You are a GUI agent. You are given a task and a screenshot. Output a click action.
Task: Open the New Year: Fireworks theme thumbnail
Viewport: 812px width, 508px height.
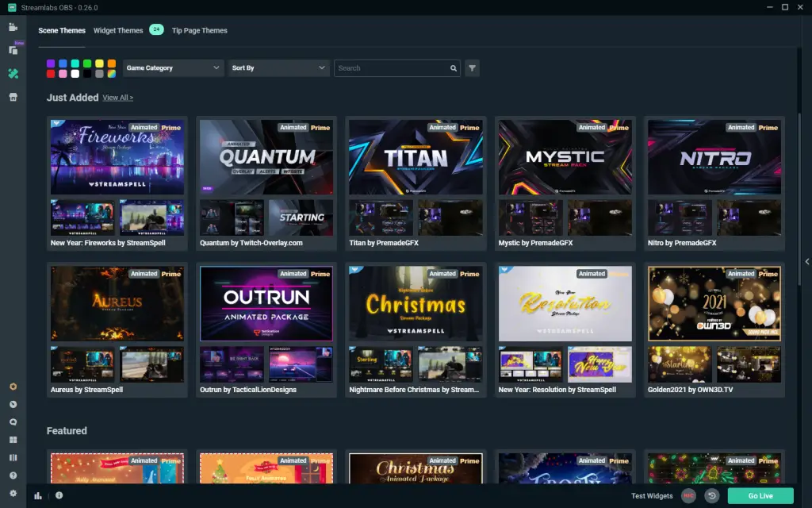click(x=117, y=157)
